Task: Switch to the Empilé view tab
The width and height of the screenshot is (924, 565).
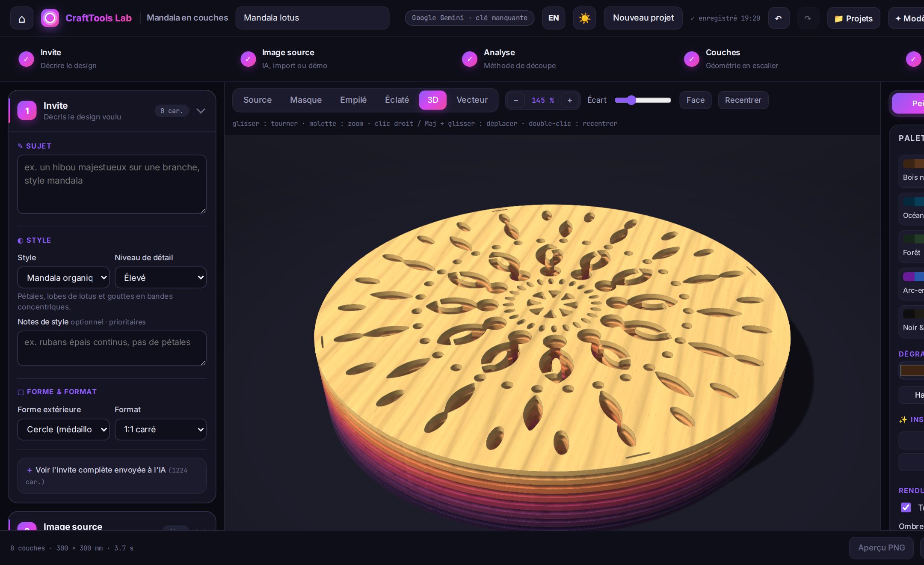Action: tap(353, 100)
